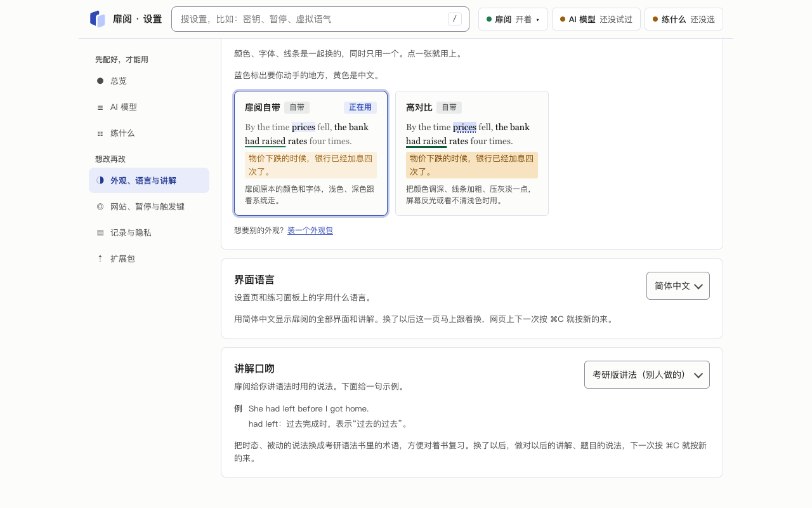Click the 扩展包 upward arrow icon
The height and width of the screenshot is (508, 812).
point(100,258)
